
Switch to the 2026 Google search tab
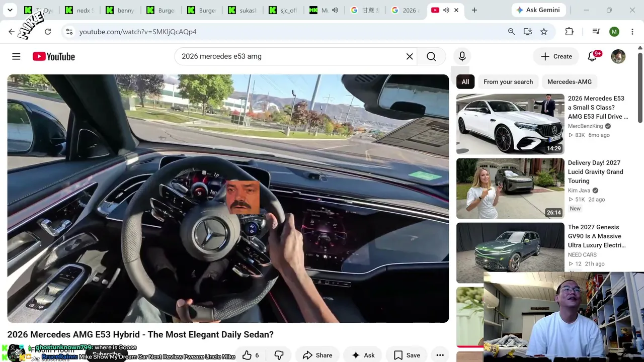[x=406, y=10]
